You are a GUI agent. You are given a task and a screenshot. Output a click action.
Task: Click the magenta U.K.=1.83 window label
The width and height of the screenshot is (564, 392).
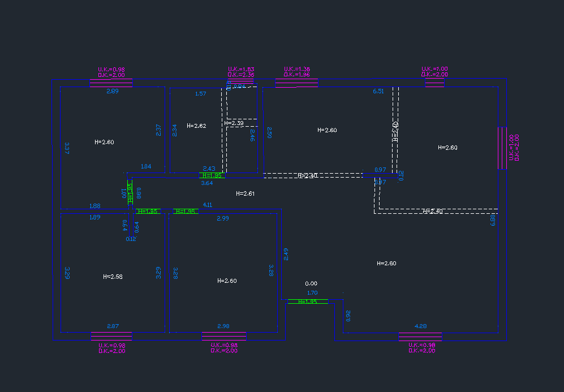pos(241,69)
